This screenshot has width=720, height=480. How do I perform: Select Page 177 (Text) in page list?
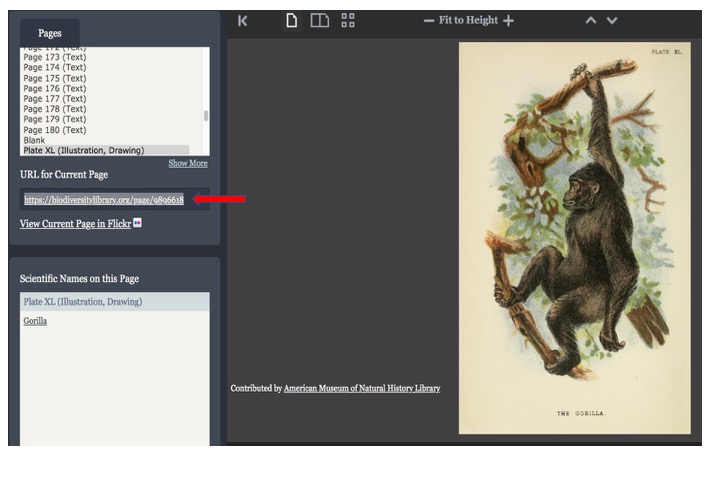(55, 98)
